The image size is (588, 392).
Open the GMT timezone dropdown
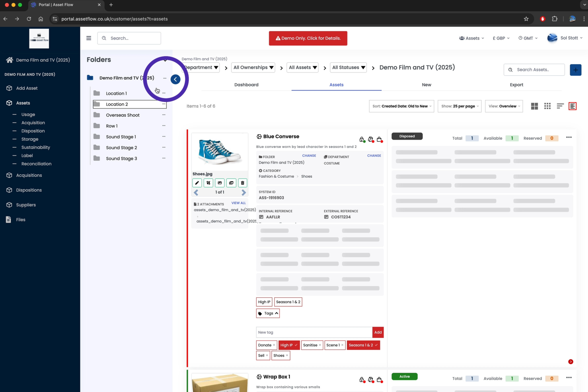point(528,38)
